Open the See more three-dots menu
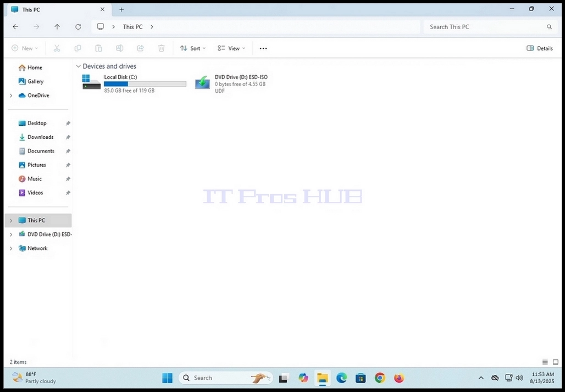The image size is (565, 392). point(263,48)
